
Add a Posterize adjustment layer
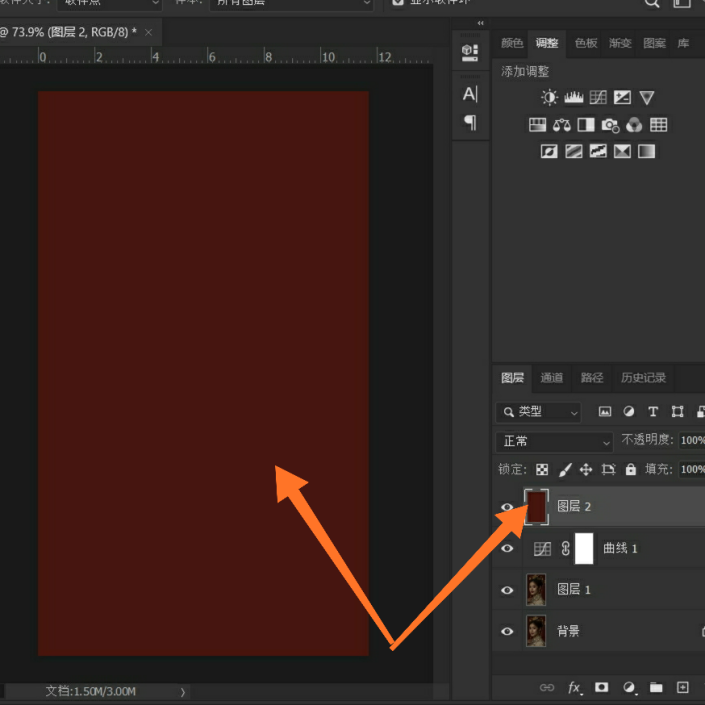574,152
